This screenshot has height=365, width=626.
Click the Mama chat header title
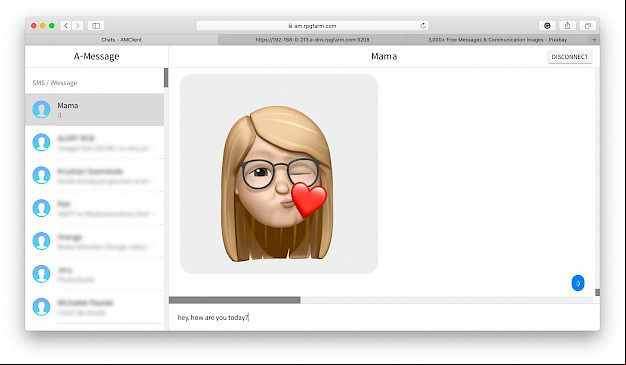(384, 56)
